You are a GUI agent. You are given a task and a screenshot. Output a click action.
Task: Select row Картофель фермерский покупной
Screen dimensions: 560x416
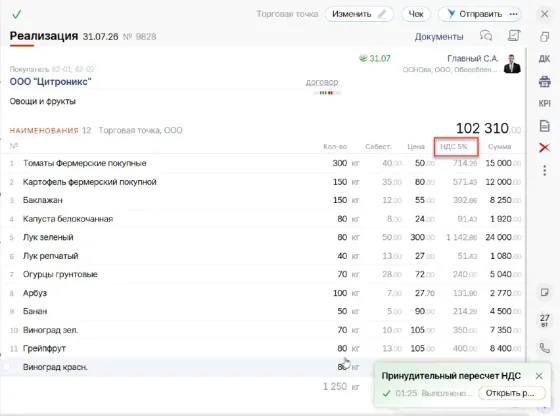[262, 182]
